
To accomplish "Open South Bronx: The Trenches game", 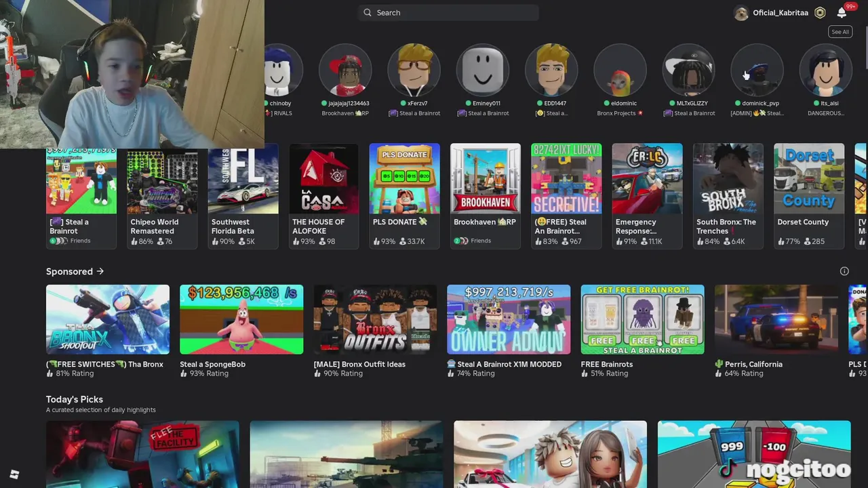I will coord(728,196).
